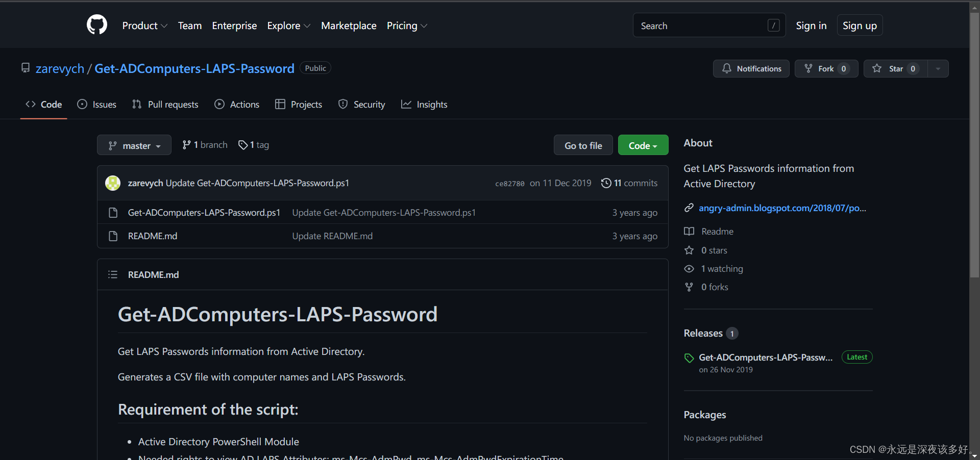Screen dimensions: 980x460
Task: Click the file icon next to README.md row
Action: tap(113, 236)
